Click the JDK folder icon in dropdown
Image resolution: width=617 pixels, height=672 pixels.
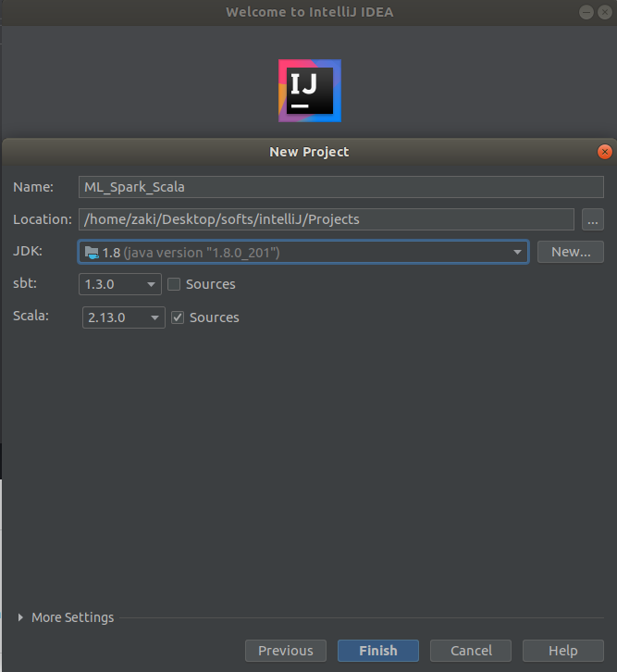[x=92, y=253]
